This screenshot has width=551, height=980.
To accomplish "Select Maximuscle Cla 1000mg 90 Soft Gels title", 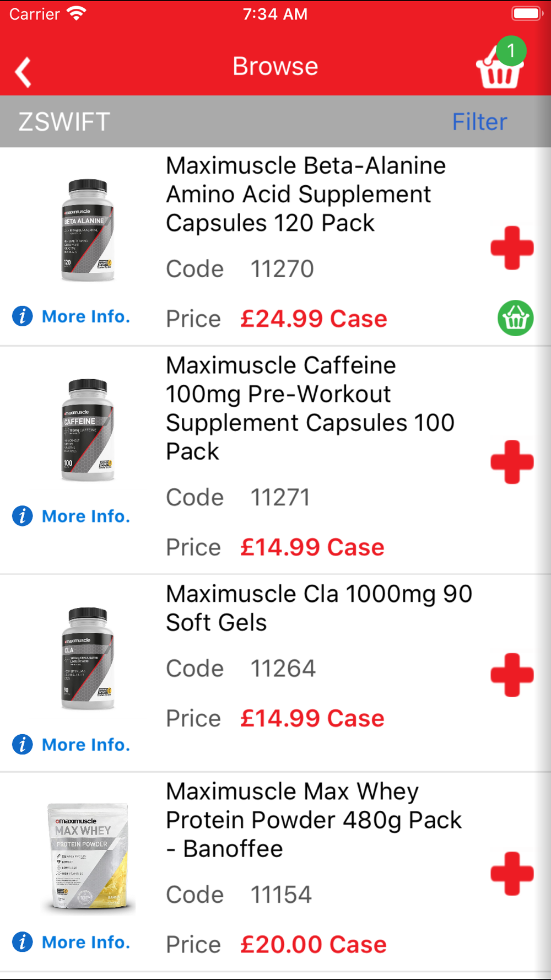I will tap(319, 608).
